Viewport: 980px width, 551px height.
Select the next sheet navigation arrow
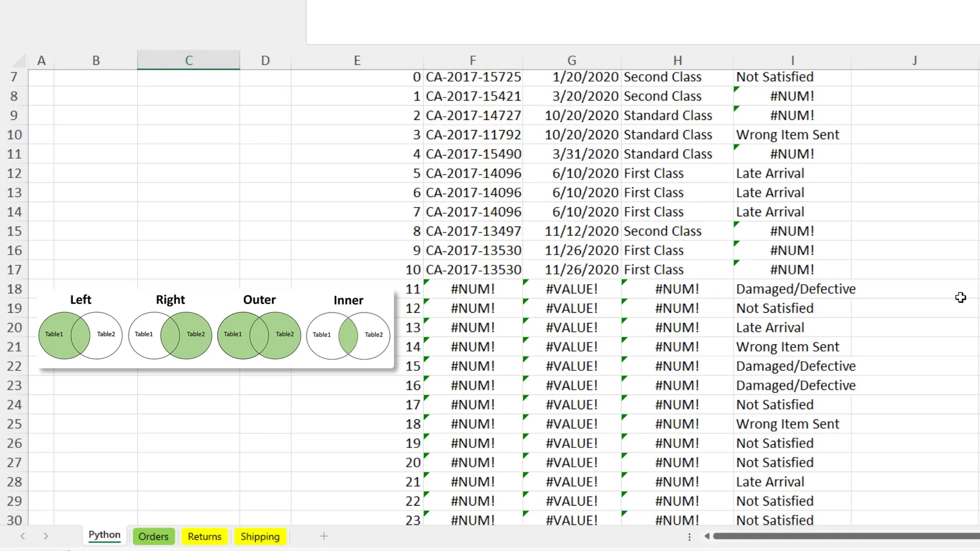pyautogui.click(x=45, y=536)
